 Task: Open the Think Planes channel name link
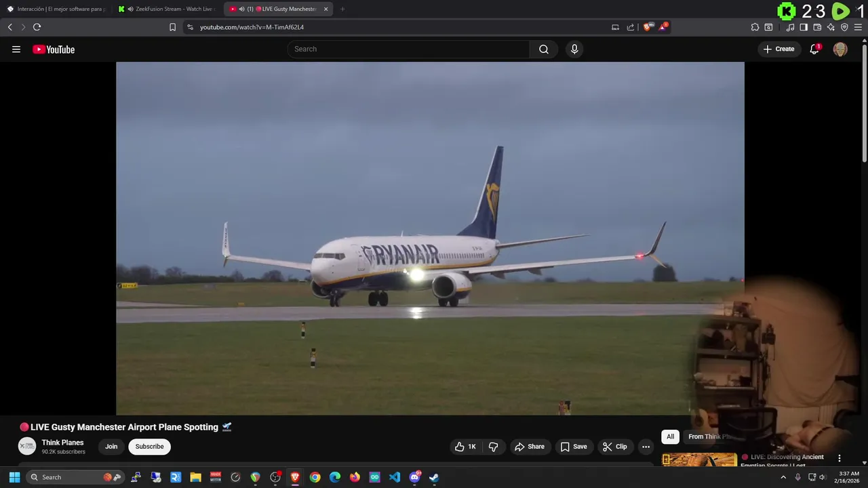click(62, 443)
